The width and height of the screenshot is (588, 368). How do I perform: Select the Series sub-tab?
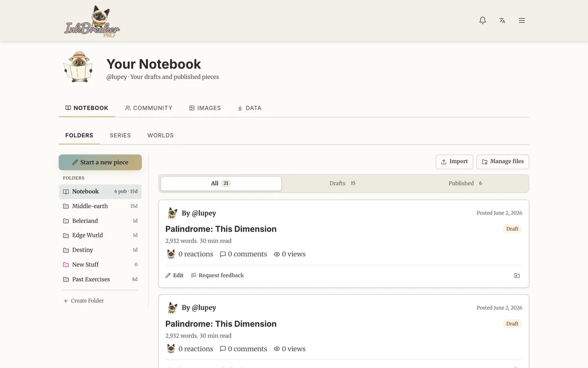point(120,135)
